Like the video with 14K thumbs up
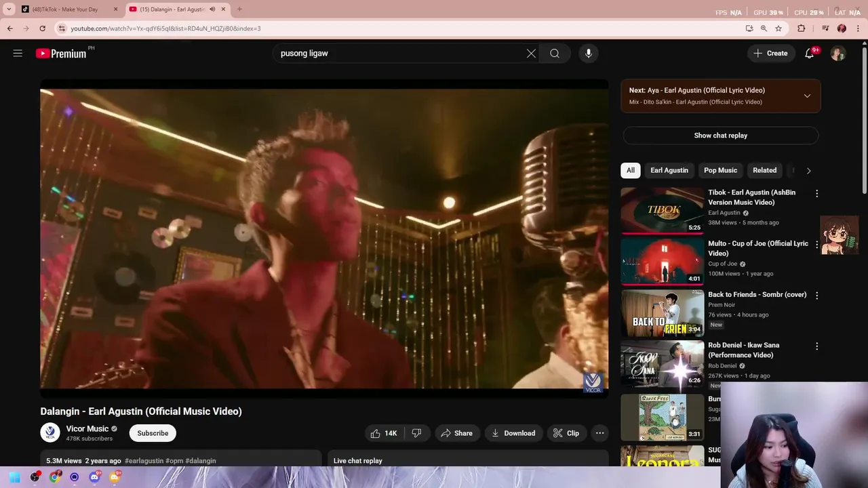 (x=384, y=433)
